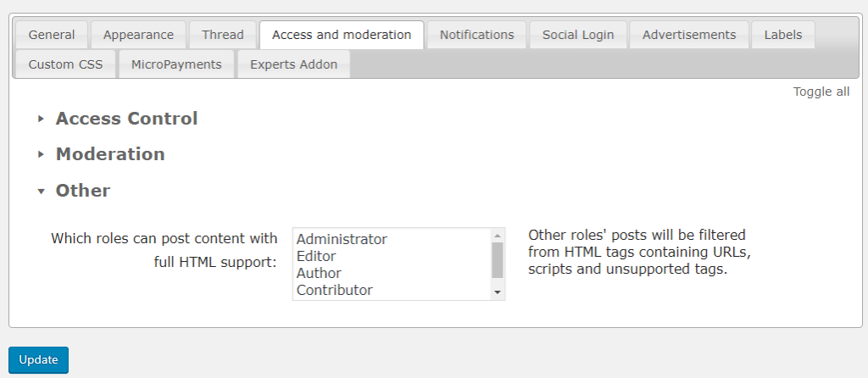Screen dimensions: 868x378
Task: Choose the Author role option
Action: pos(319,273)
